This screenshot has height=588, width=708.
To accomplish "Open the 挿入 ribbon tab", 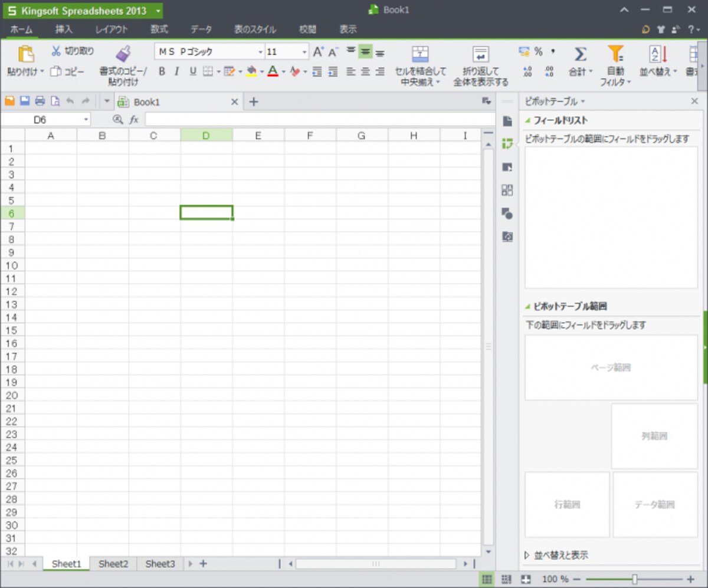I will (x=64, y=29).
